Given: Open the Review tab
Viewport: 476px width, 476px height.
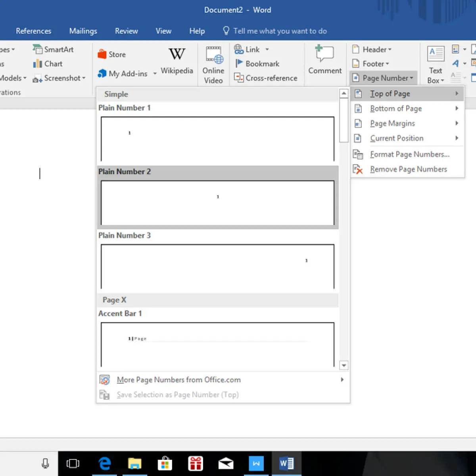Looking at the screenshot, I should [x=127, y=31].
